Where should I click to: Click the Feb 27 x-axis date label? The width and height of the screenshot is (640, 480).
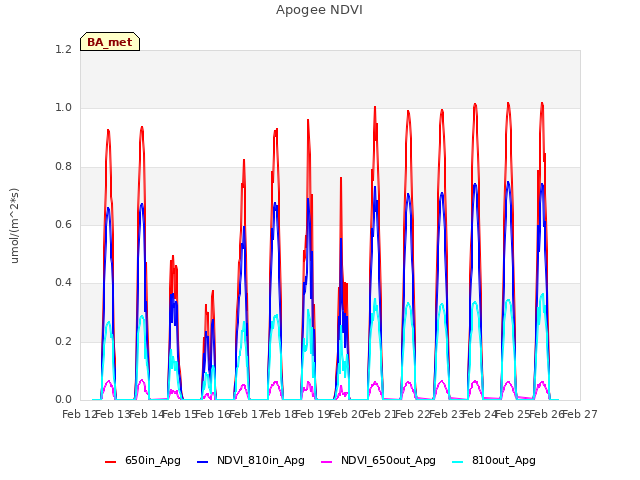(580, 415)
